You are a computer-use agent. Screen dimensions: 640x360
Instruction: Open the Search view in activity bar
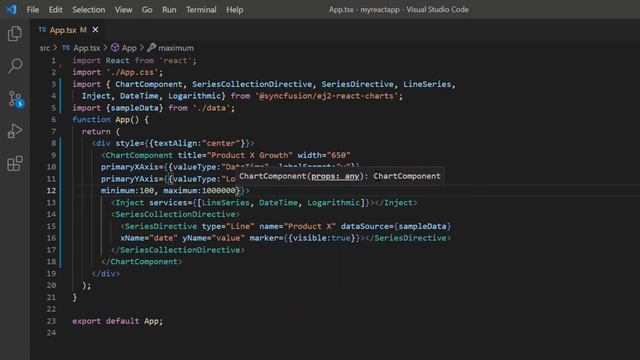(15, 66)
